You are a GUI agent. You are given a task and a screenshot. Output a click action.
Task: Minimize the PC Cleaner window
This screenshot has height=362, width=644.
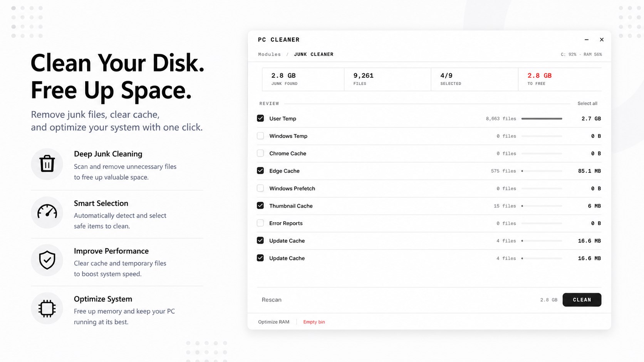click(x=587, y=40)
